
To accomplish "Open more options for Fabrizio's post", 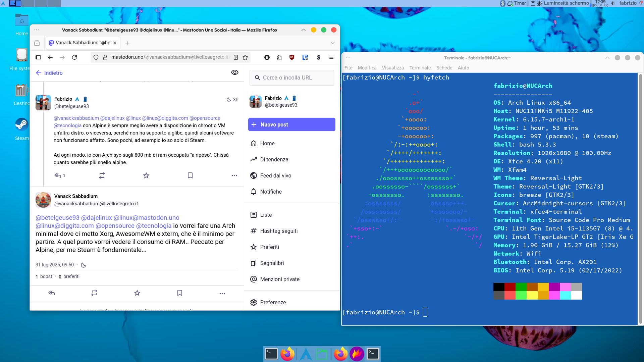I will coord(234,175).
